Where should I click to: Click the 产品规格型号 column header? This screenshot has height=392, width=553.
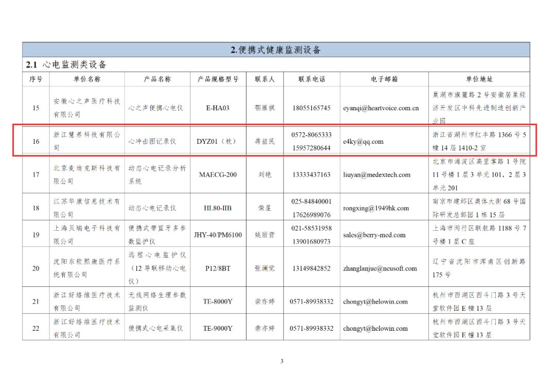tap(218, 79)
